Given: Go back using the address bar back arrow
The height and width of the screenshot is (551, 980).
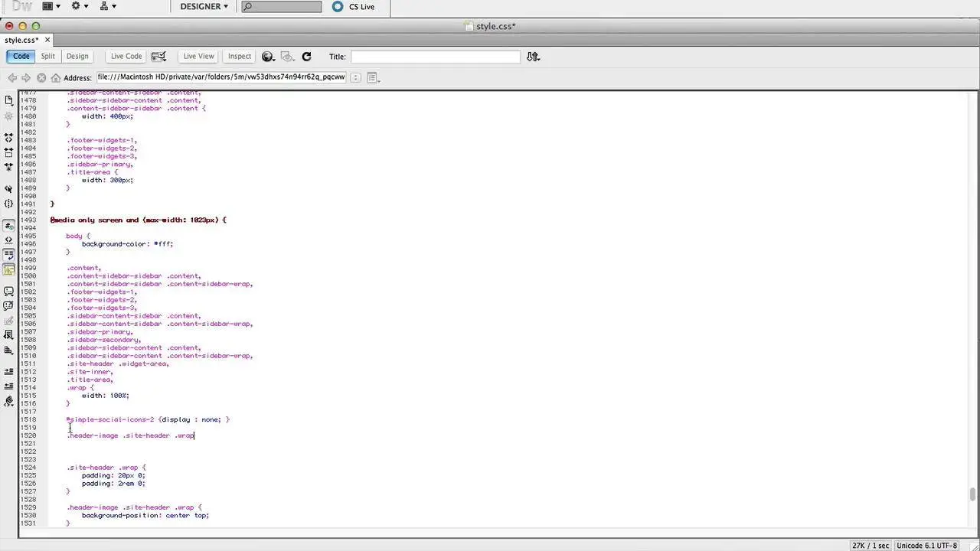Looking at the screenshot, I should tap(12, 77).
